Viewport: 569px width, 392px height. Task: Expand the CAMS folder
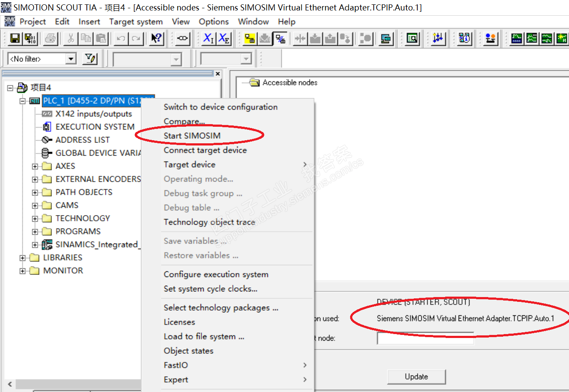[x=35, y=205]
